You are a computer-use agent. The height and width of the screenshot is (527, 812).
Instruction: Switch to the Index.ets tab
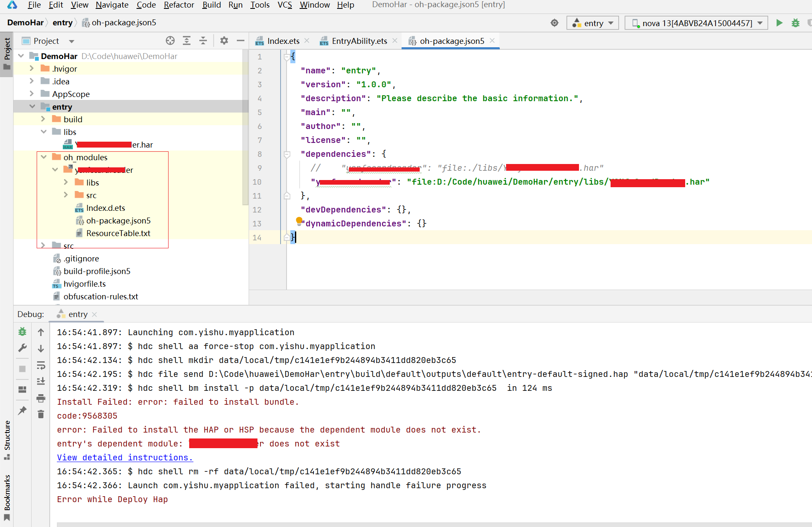click(283, 41)
